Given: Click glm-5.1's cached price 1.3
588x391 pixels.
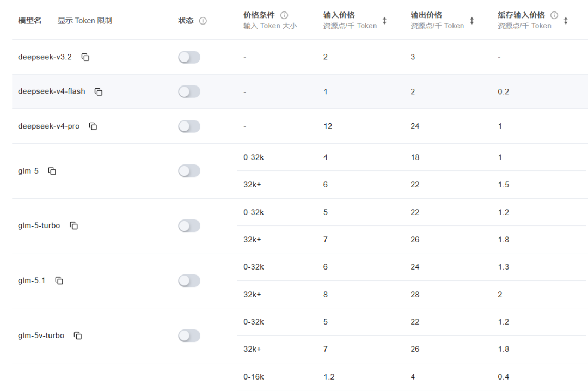Looking at the screenshot, I should point(503,267).
